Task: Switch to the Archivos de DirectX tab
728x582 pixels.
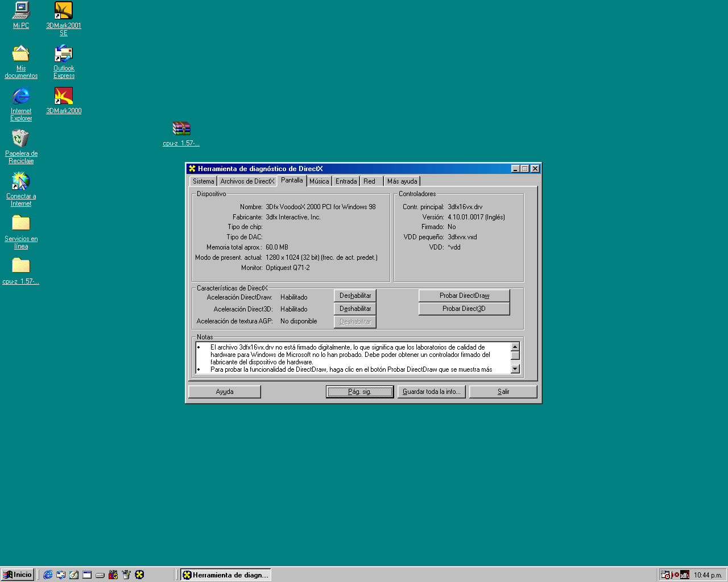Action: pos(247,181)
